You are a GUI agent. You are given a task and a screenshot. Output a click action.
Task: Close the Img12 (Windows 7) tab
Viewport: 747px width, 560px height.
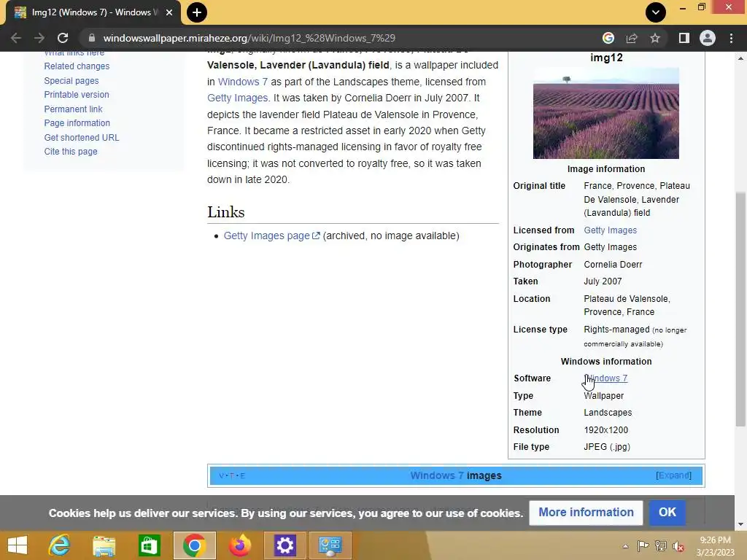tap(169, 12)
